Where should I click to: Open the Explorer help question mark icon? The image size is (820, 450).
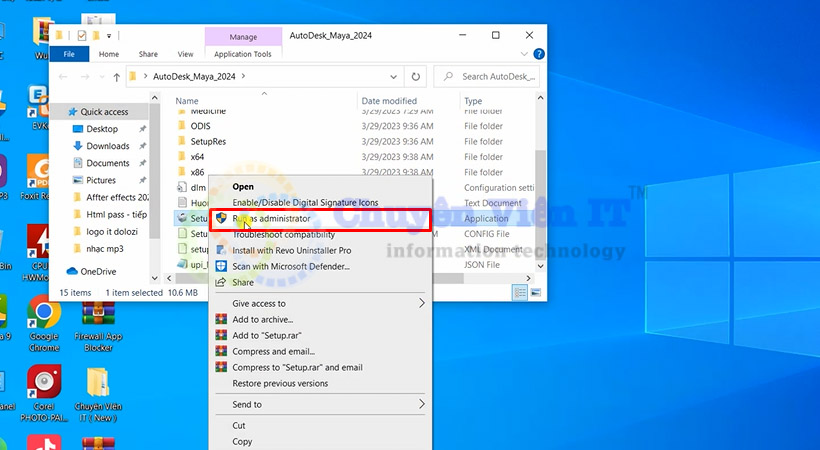539,54
